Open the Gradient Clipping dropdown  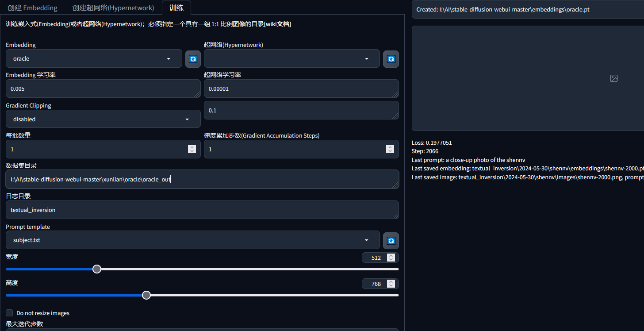[x=103, y=119]
